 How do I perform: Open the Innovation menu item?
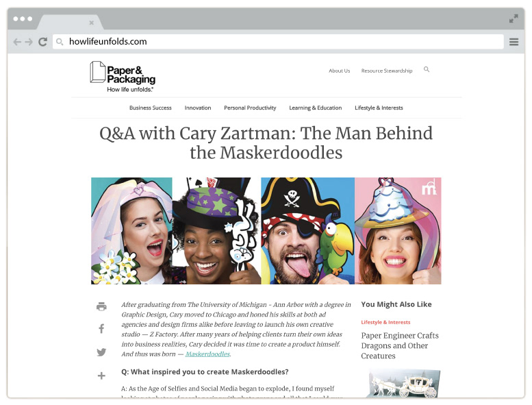pos(198,108)
